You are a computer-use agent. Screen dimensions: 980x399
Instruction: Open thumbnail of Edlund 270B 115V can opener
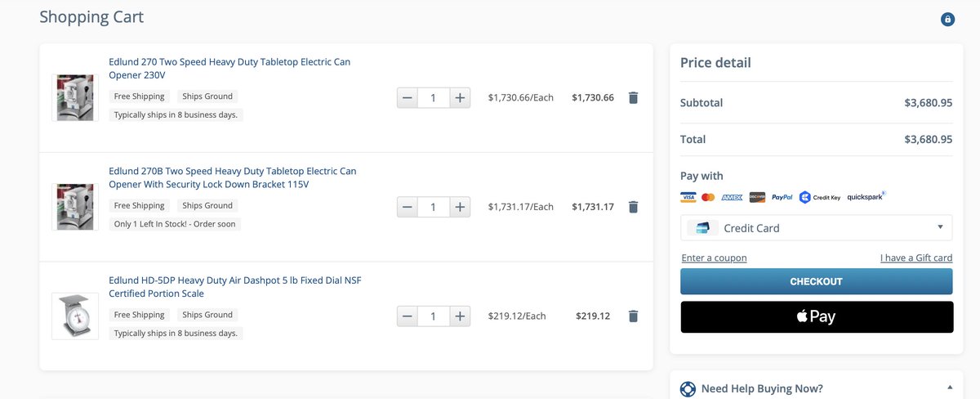tap(75, 207)
